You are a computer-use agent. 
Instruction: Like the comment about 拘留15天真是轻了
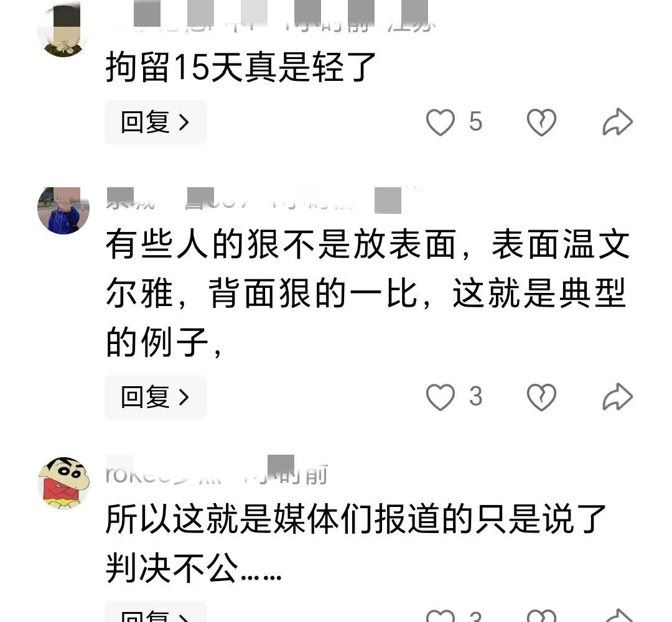[x=440, y=123]
